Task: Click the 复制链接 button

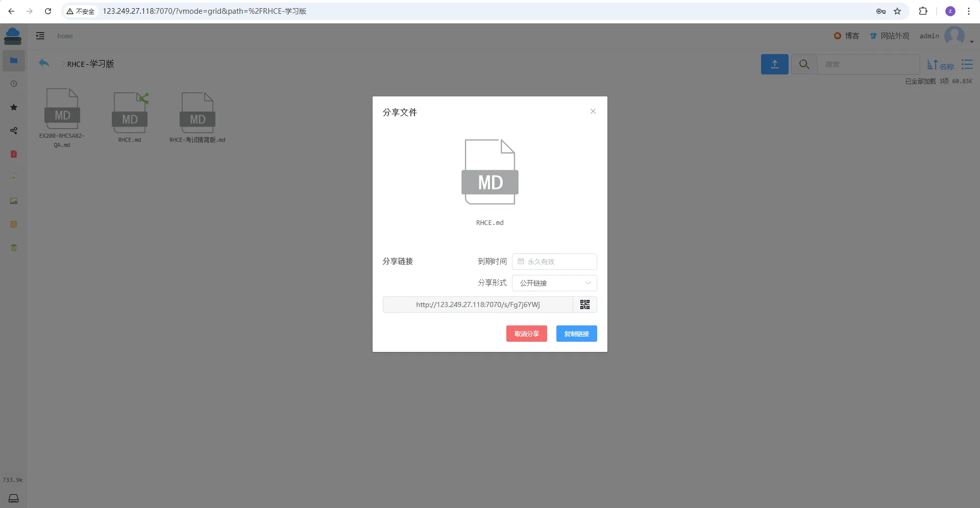Action: pos(577,334)
